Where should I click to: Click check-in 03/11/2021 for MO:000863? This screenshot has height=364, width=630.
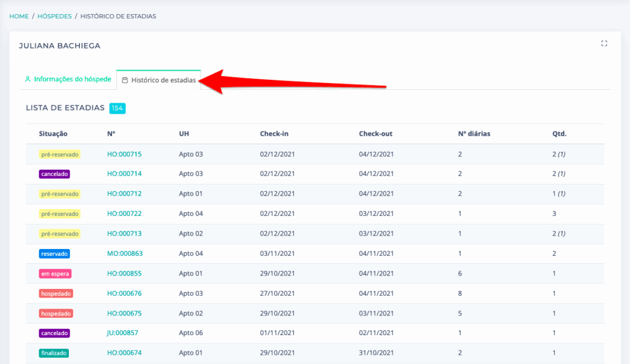277,253
